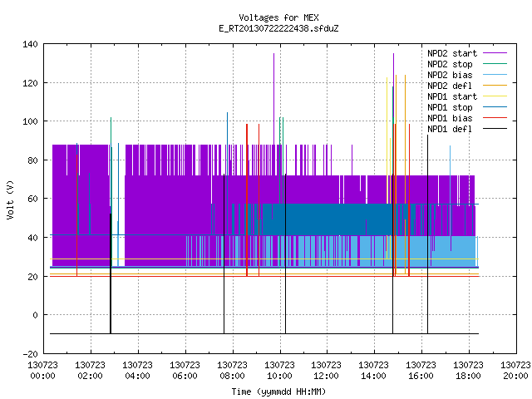Click the 130723 04:00 x-axis tick label

click(137, 371)
